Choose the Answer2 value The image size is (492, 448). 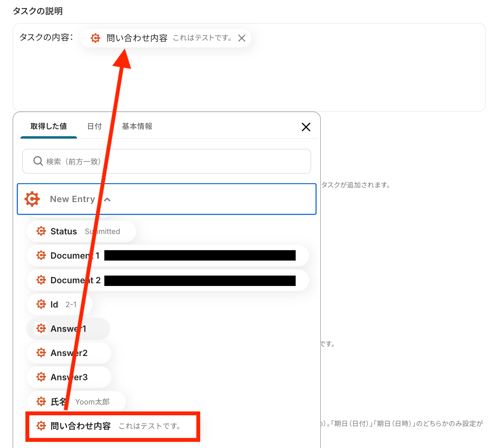[69, 353]
